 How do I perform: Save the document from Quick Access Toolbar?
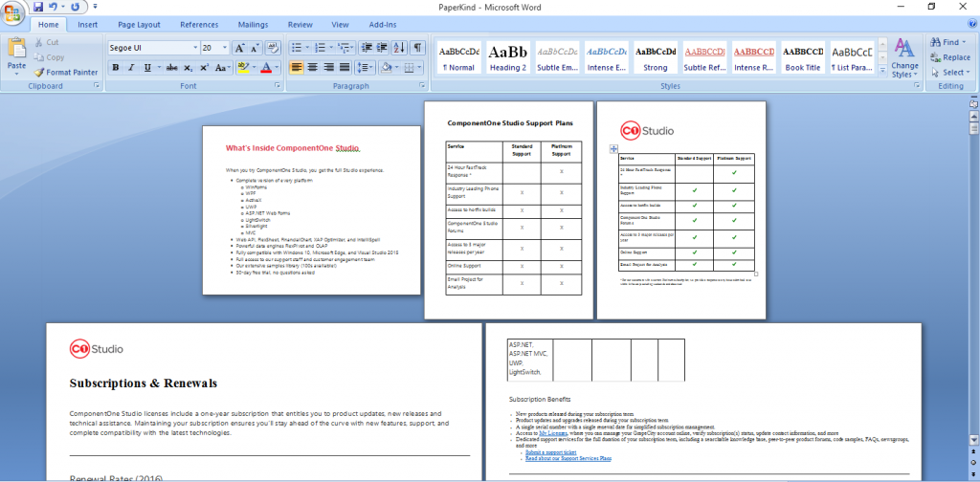tap(38, 7)
